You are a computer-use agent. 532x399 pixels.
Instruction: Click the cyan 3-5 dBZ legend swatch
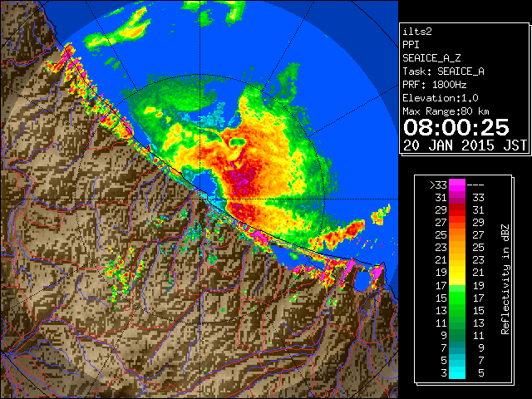coord(457,372)
